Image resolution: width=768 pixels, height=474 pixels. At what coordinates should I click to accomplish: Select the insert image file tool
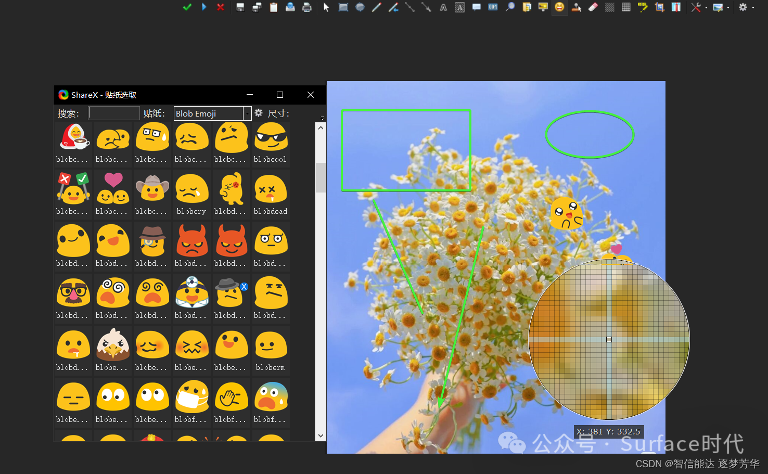pyautogui.click(x=527, y=7)
